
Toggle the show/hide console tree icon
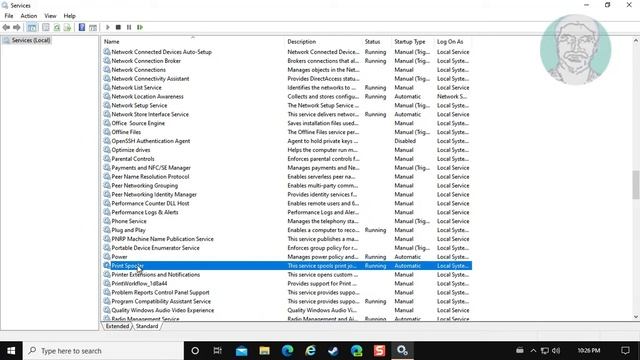coord(32,27)
